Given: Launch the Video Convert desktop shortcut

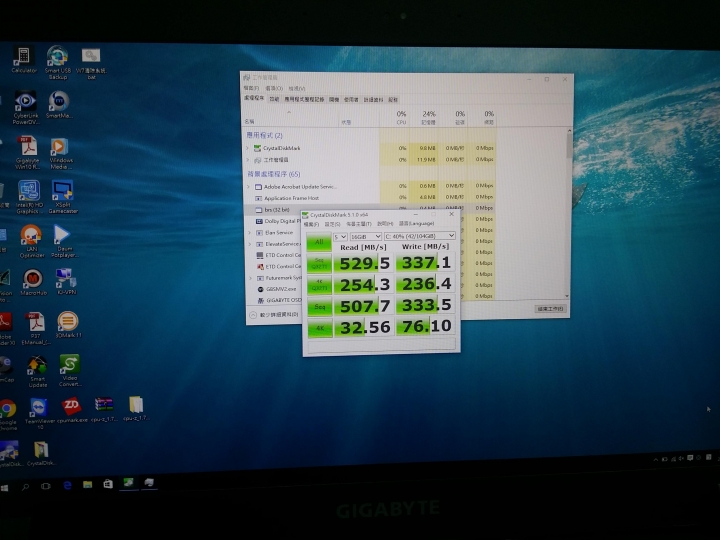Looking at the screenshot, I should 70,370.
